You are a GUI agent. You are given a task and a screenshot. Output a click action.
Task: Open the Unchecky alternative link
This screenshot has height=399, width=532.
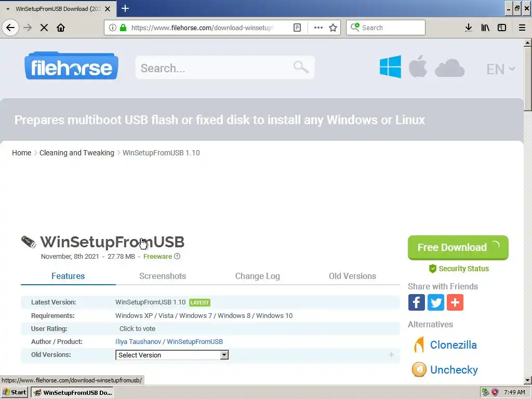[454, 370]
